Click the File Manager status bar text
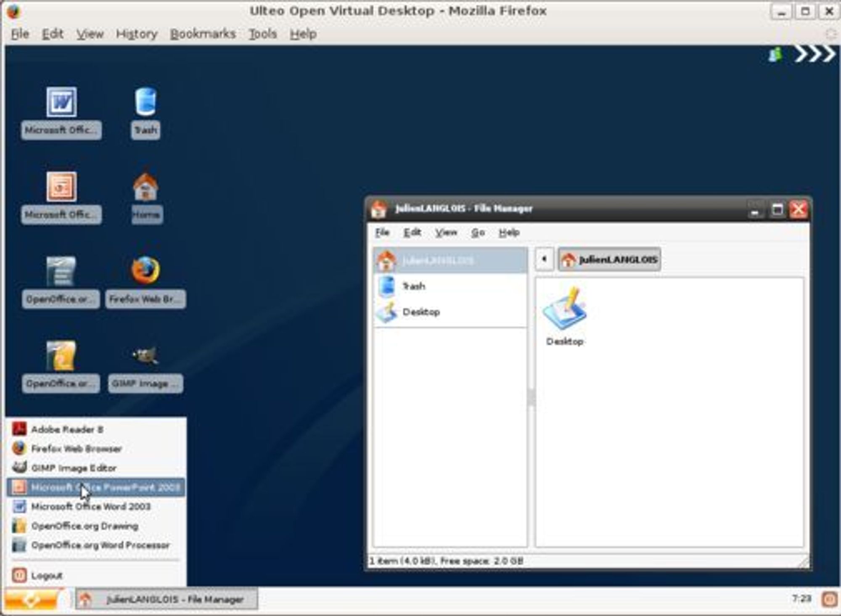This screenshot has height=616, width=841. click(x=446, y=561)
